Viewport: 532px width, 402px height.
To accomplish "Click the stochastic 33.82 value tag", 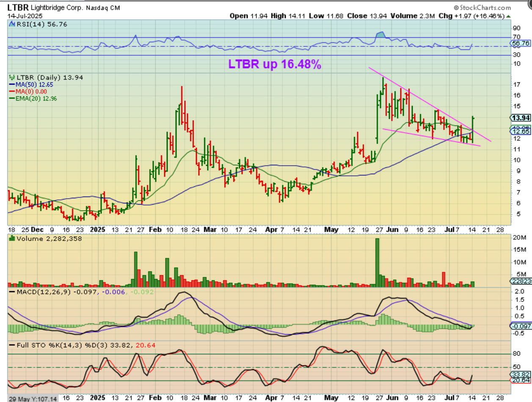I will point(520,374).
